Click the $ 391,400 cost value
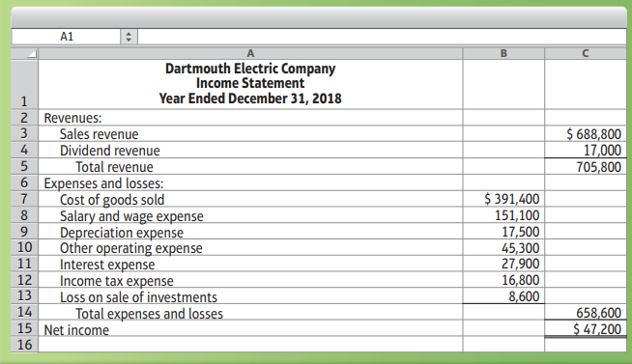 point(511,199)
